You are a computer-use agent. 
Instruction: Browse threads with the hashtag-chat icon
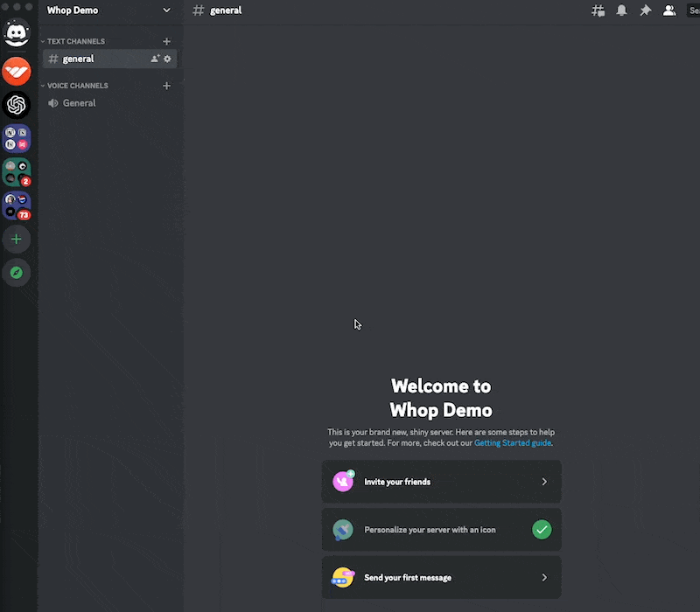point(598,10)
